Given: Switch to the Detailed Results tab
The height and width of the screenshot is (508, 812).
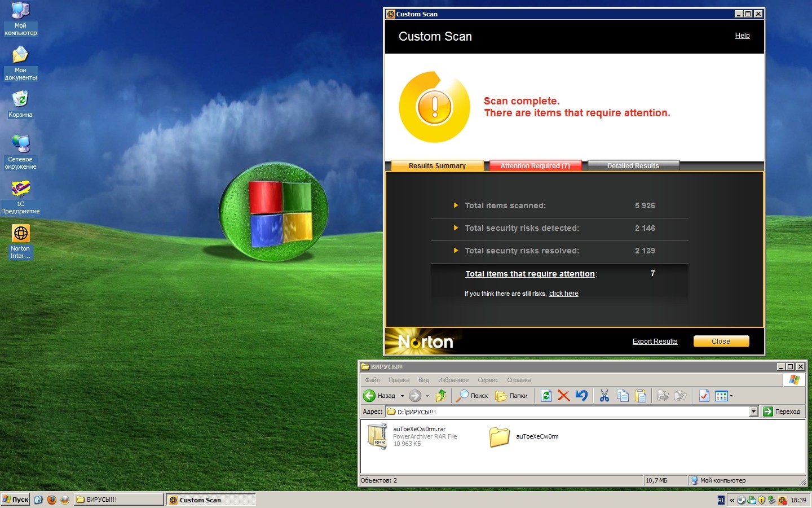Looking at the screenshot, I should point(633,165).
